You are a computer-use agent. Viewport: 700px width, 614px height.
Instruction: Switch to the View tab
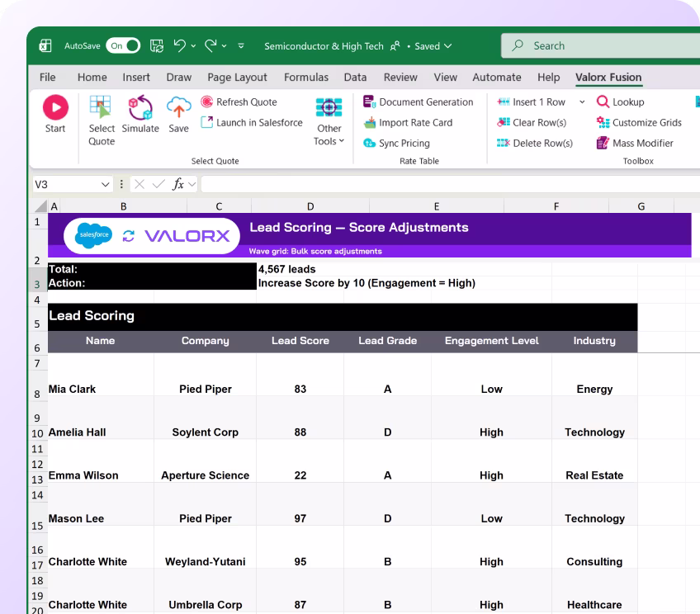pos(446,78)
